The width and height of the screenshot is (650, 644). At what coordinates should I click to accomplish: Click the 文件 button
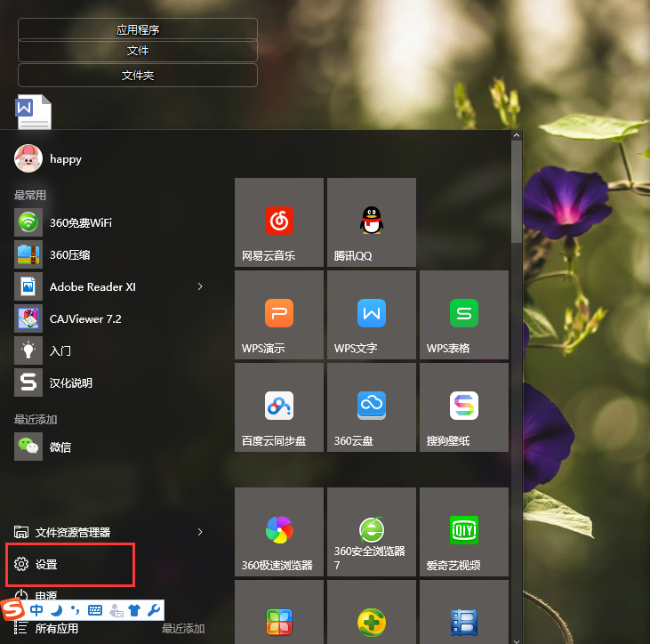[x=138, y=51]
